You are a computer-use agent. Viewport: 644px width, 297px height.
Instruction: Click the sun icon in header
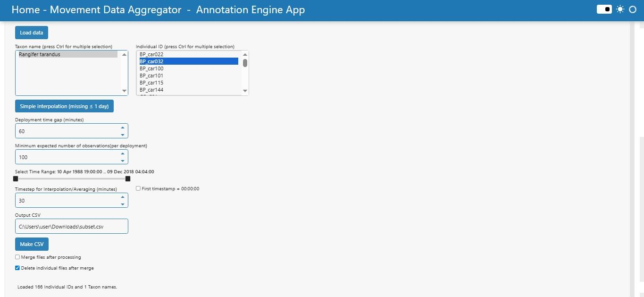tap(620, 9)
